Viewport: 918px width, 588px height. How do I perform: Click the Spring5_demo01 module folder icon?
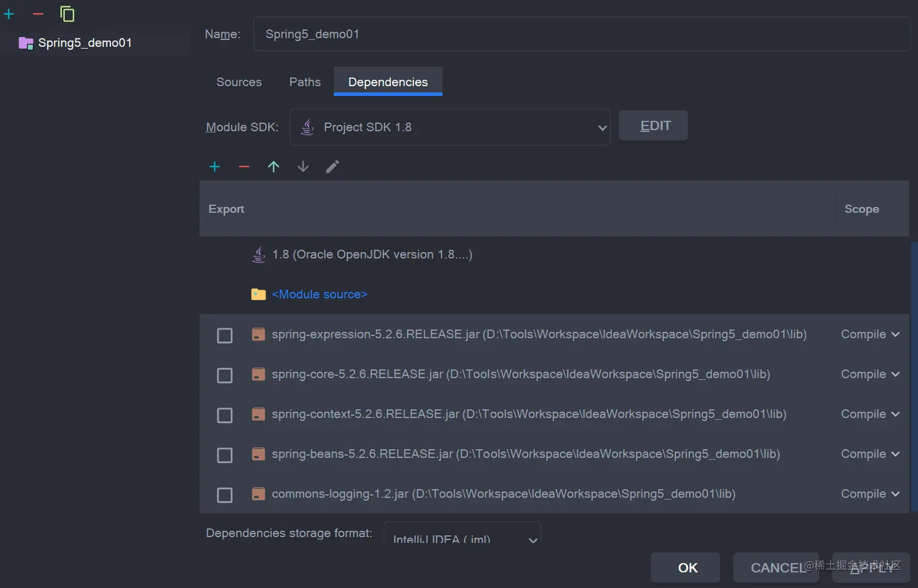point(25,43)
